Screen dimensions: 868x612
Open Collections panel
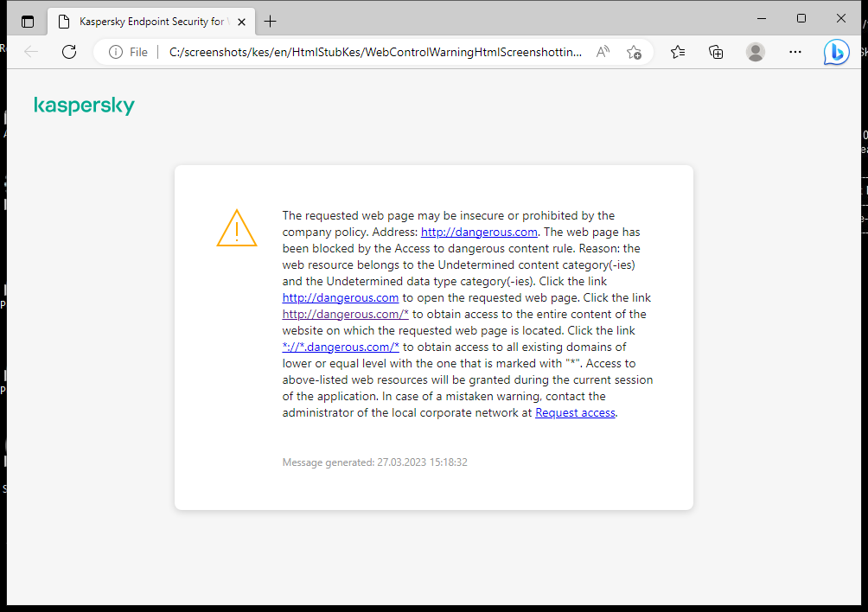tap(716, 52)
